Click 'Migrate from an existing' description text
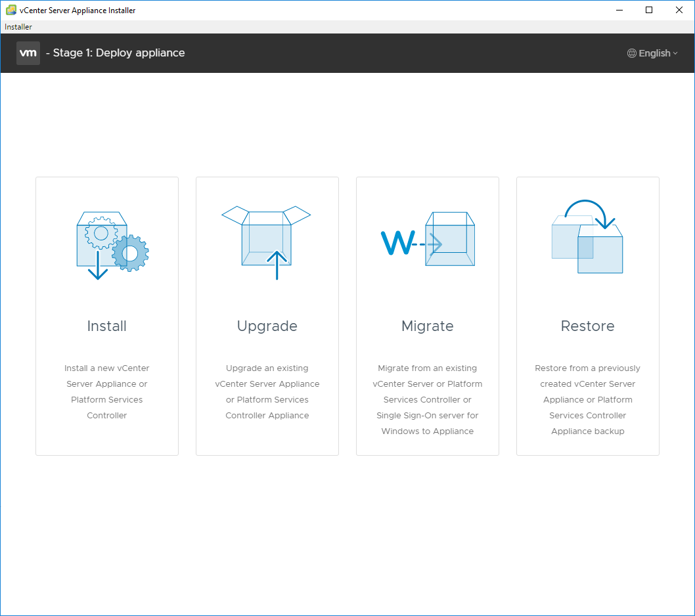Viewport: 695px width, 616px height. (x=427, y=368)
